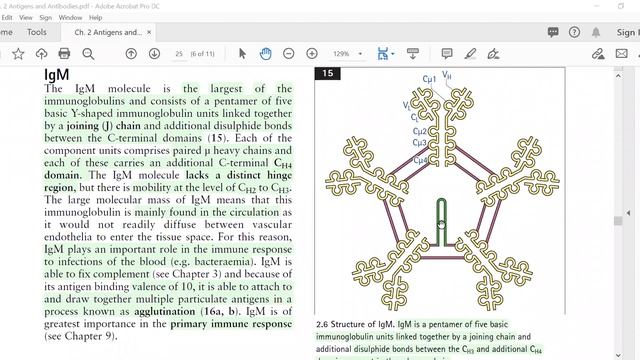Open the help question mark icon

coord(574,32)
